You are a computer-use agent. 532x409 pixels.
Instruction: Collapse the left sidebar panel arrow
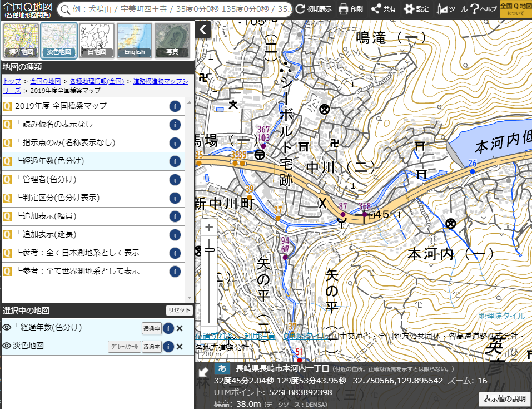pyautogui.click(x=203, y=29)
